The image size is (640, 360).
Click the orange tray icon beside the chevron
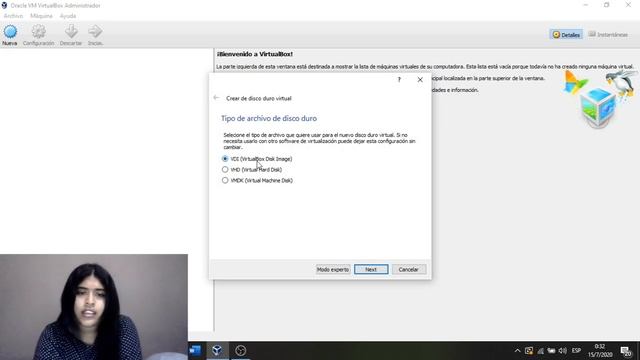[529, 351]
